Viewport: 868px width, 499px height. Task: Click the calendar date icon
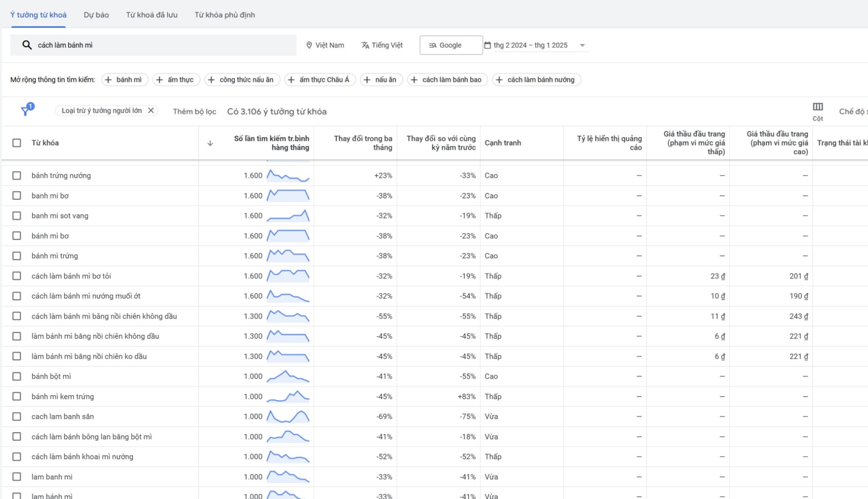[487, 45]
